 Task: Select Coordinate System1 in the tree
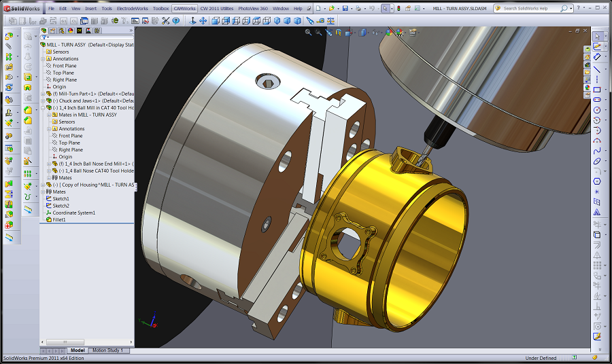pos(73,213)
